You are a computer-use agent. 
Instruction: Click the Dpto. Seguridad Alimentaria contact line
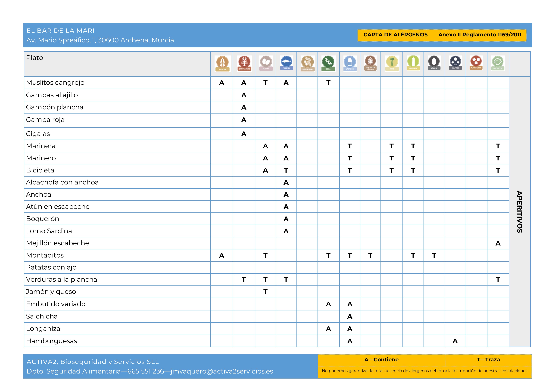coord(150,371)
